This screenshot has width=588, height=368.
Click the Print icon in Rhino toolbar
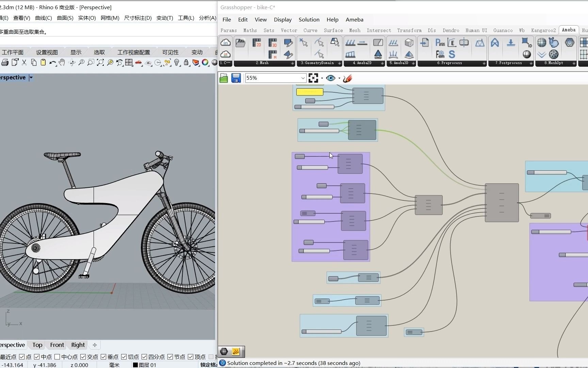click(x=5, y=62)
